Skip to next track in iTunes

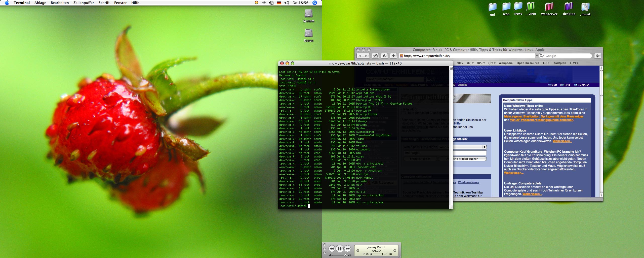click(347, 249)
